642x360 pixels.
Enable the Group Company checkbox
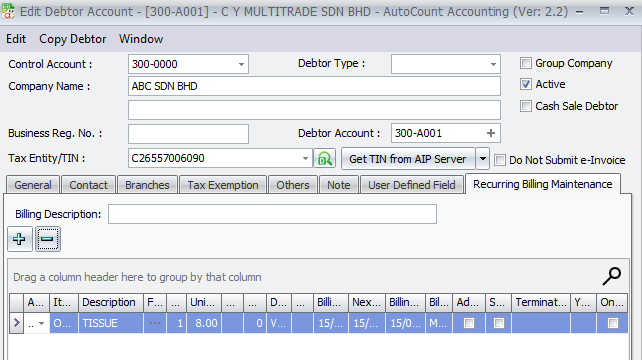coord(526,63)
